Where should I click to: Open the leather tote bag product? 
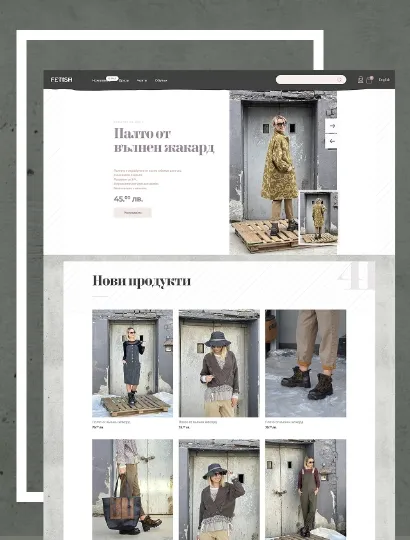click(x=133, y=489)
